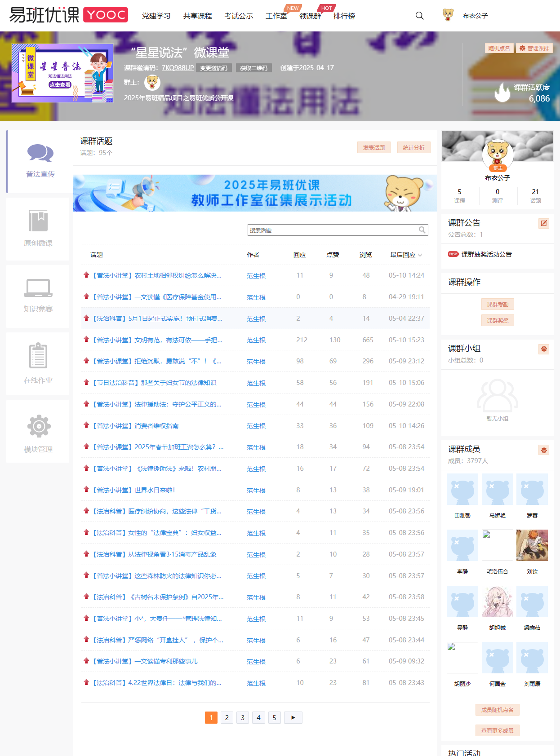The height and width of the screenshot is (756, 560).
Task: Open the user avatar icon beside 布衣公子
Action: (x=448, y=15)
